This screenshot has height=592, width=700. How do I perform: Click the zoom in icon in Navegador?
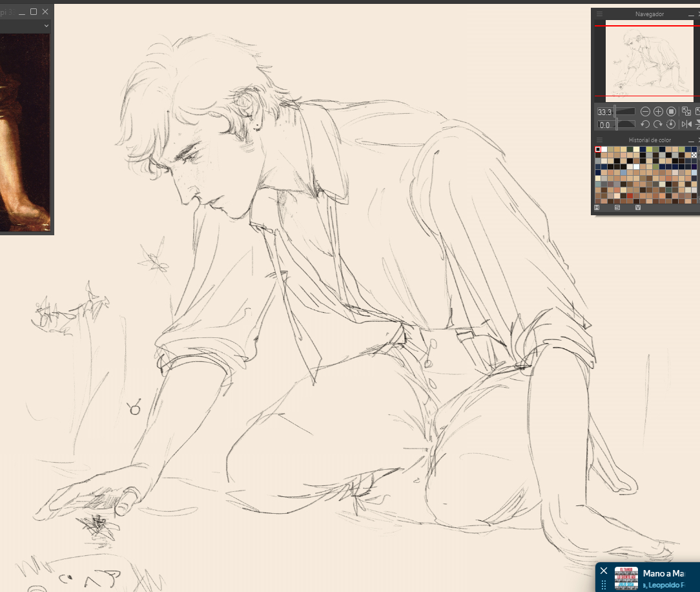click(658, 112)
